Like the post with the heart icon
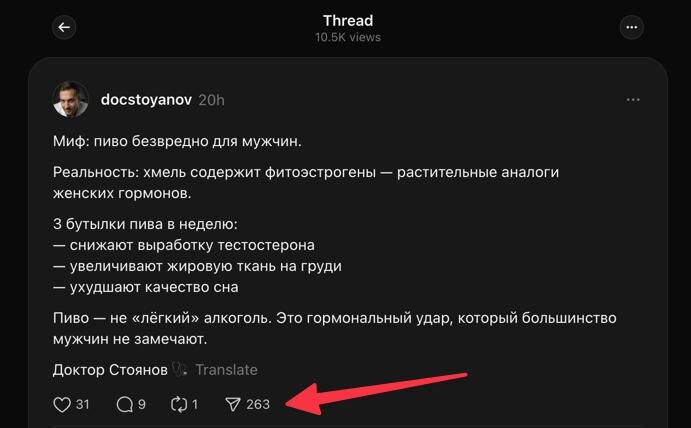The image size is (691, 428). (62, 405)
